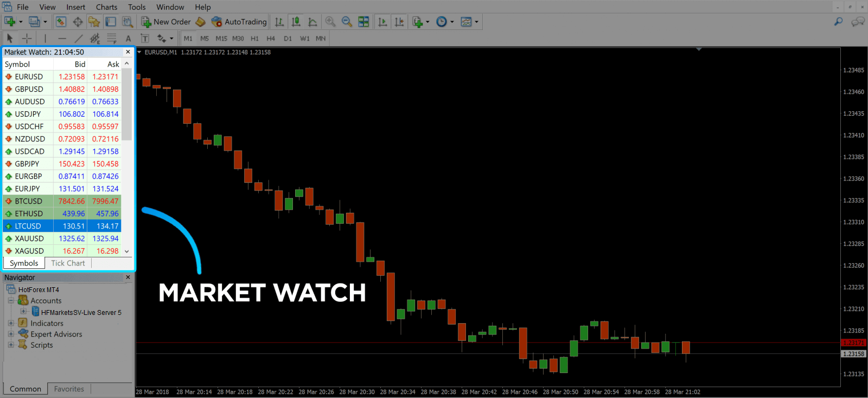This screenshot has width=868, height=398.
Task: Switch timeframe to D1
Action: pos(288,39)
